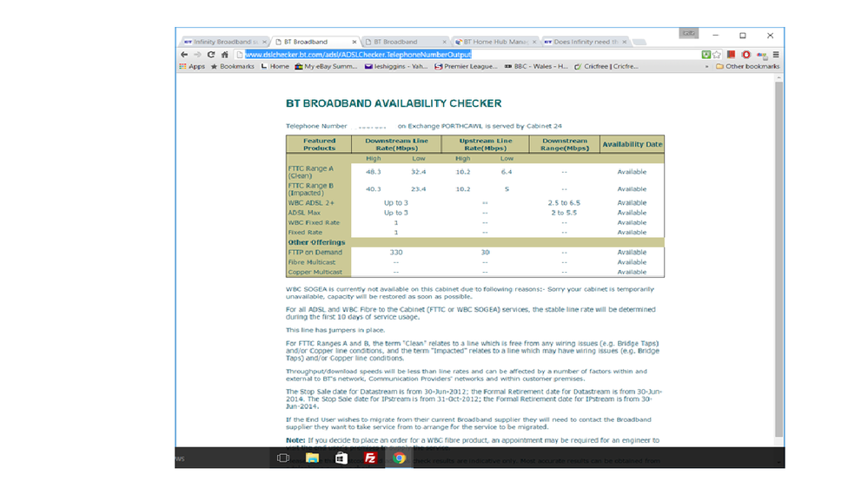868x488 pixels.
Task: Open Task View on the taskbar
Action: (x=283, y=458)
